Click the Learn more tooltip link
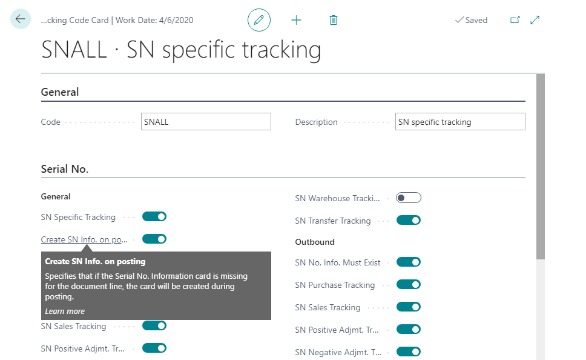Image resolution: width=586 pixels, height=360 pixels. 65,311
